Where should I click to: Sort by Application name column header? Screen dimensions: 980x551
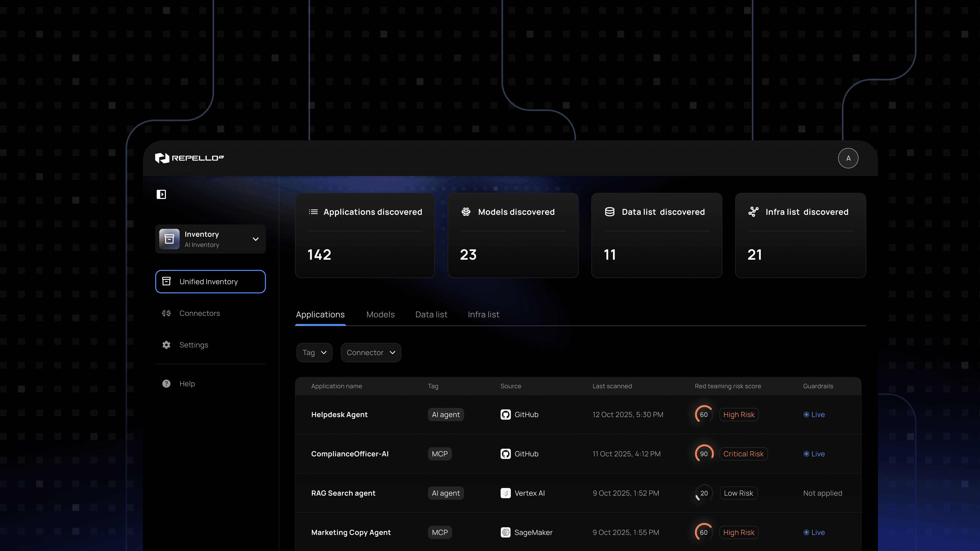pyautogui.click(x=337, y=386)
